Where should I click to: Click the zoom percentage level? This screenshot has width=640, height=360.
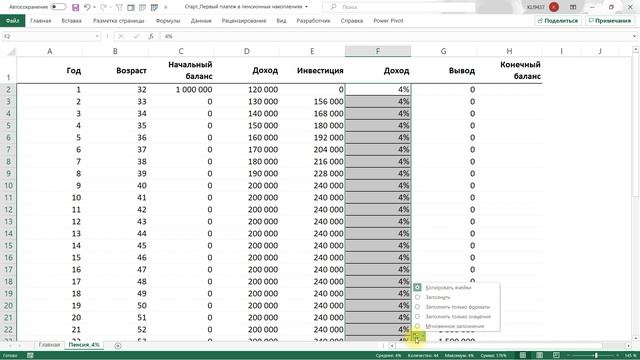[631, 356]
